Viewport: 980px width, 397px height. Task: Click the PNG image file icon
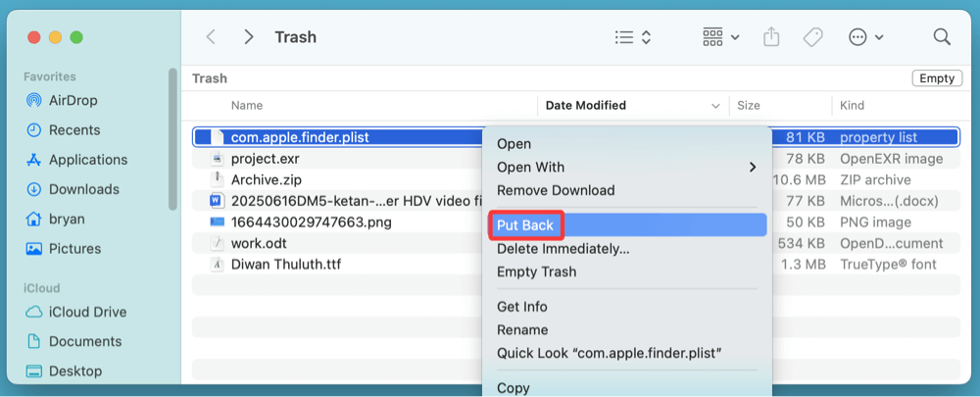pos(217,222)
